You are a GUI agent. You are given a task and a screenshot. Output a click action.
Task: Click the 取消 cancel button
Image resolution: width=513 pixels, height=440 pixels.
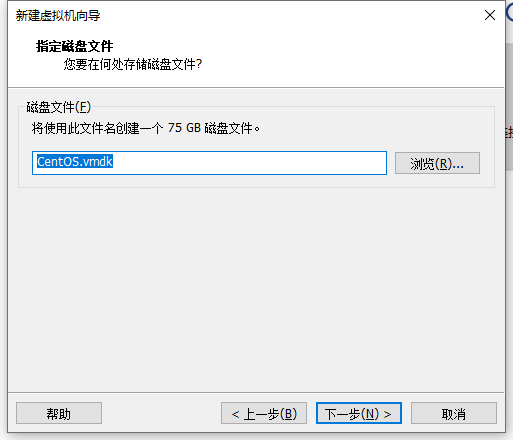click(454, 413)
